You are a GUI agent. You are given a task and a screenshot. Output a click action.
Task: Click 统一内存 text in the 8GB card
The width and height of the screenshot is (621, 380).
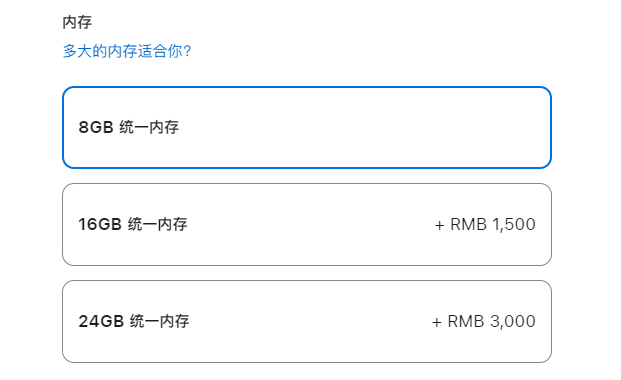coord(149,127)
